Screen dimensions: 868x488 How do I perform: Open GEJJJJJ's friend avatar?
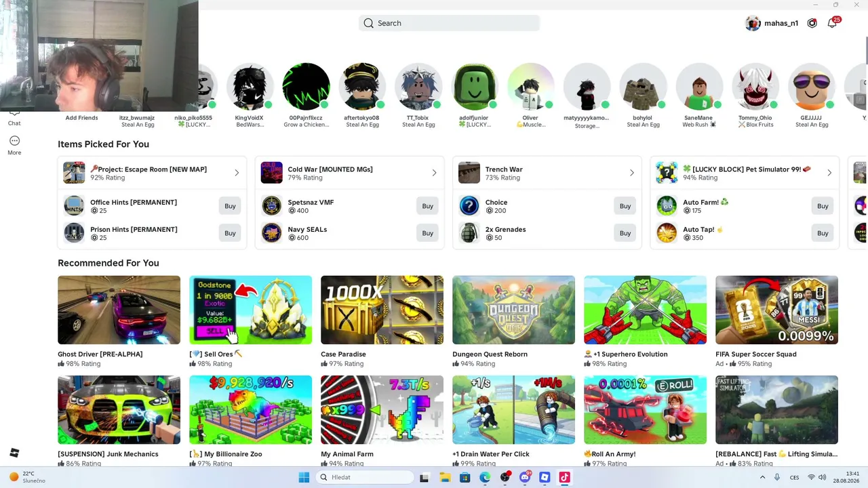[x=811, y=87]
